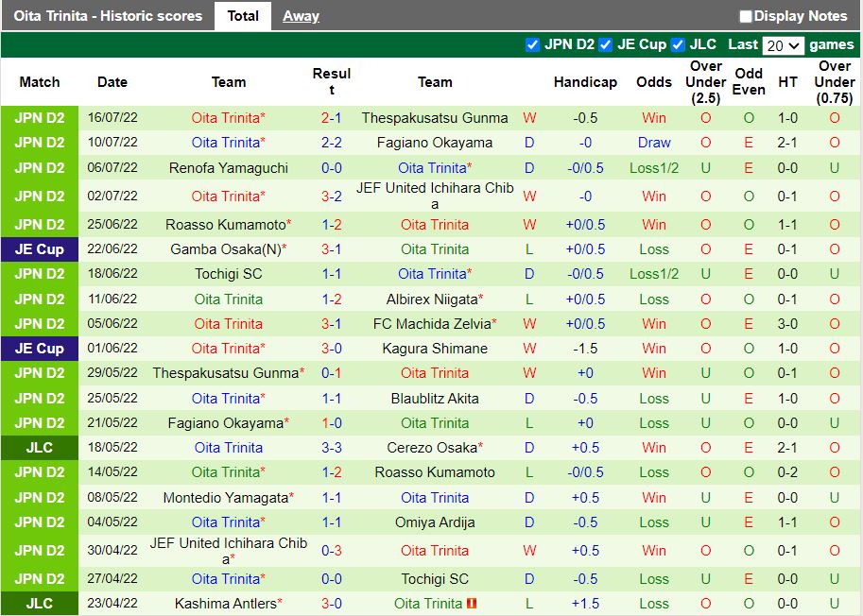Image resolution: width=863 pixels, height=616 pixels.
Task: Click the red card icon beside Oita Trinita vs Kashima
Action: pos(471,604)
